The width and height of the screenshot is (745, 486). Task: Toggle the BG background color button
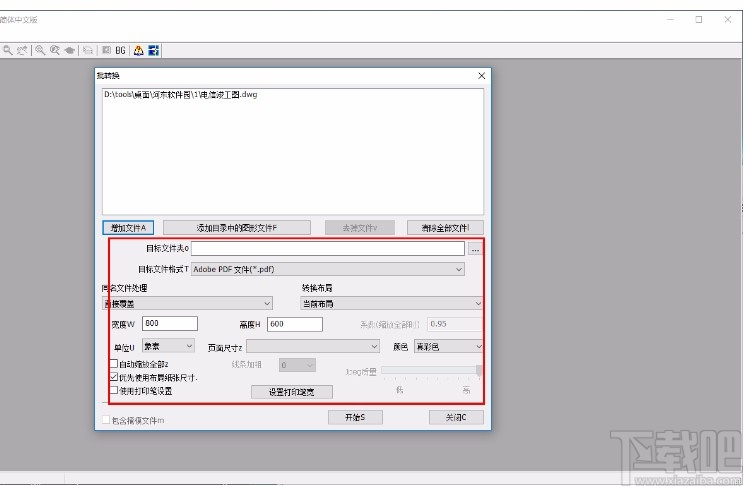[x=120, y=50]
